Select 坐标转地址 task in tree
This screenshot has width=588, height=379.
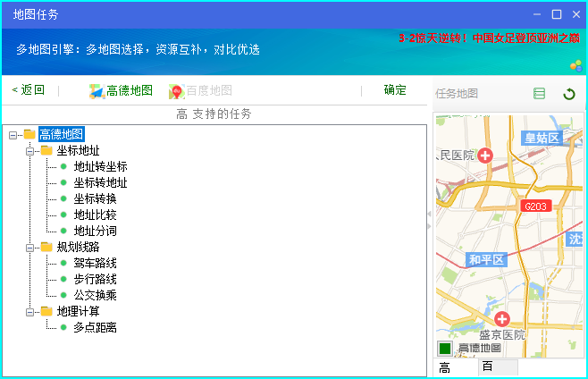click(100, 182)
